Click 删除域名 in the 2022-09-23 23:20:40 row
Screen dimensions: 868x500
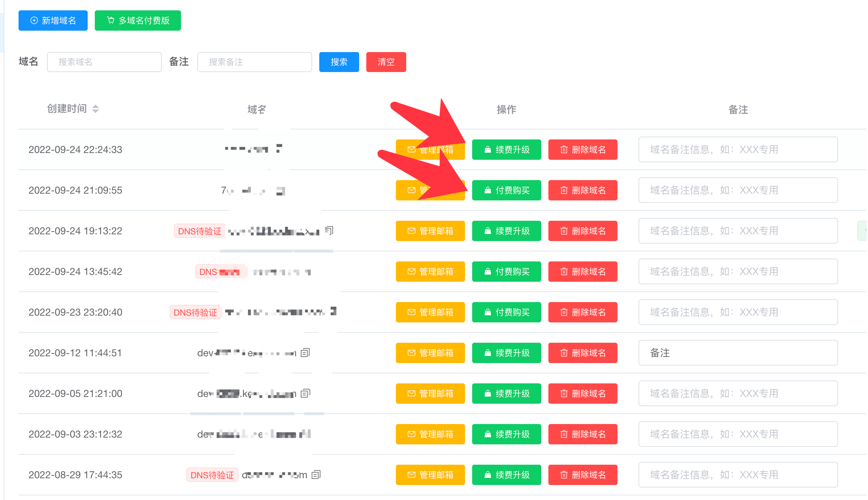click(583, 312)
